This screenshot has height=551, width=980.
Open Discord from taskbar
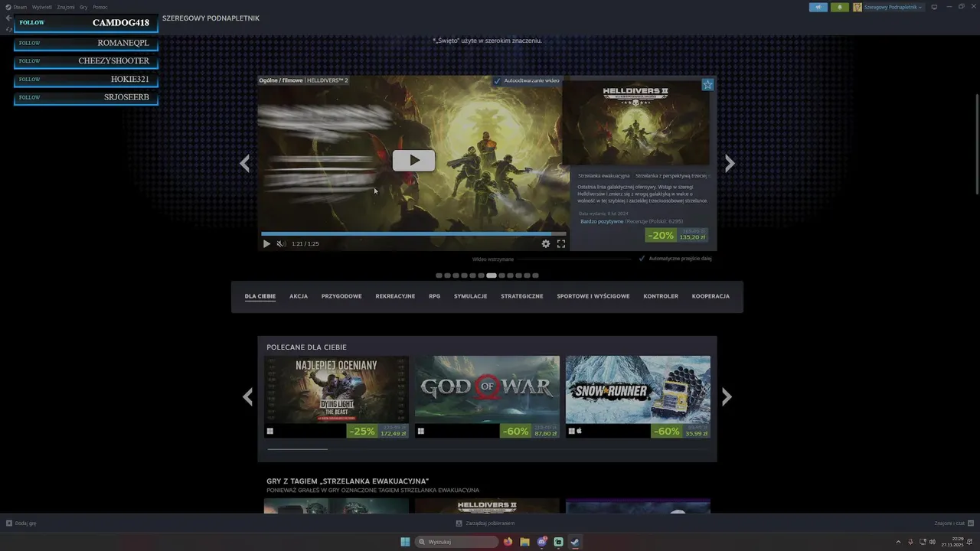coord(542,542)
